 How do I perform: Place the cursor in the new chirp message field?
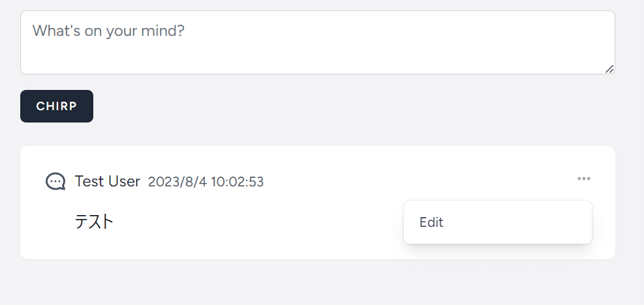(x=318, y=42)
